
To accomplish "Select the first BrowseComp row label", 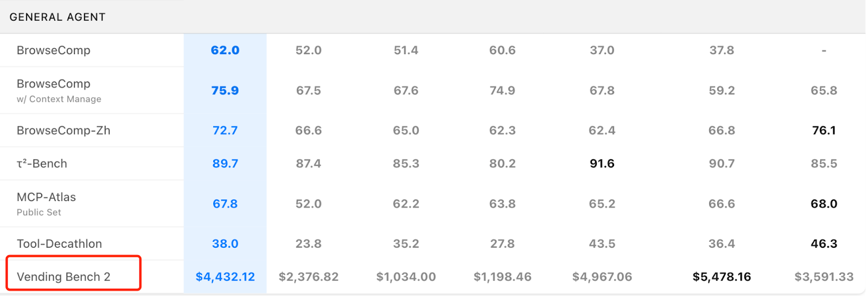I will [54, 50].
